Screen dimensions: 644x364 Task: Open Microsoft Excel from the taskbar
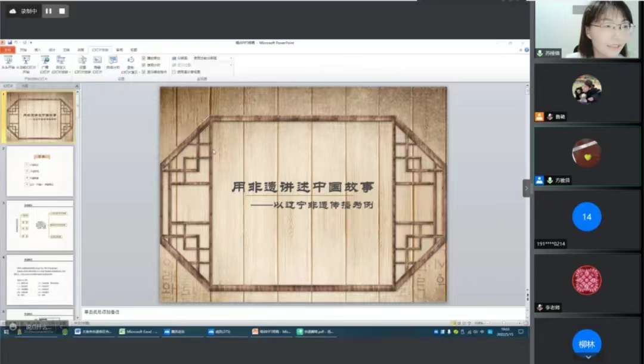(137, 331)
